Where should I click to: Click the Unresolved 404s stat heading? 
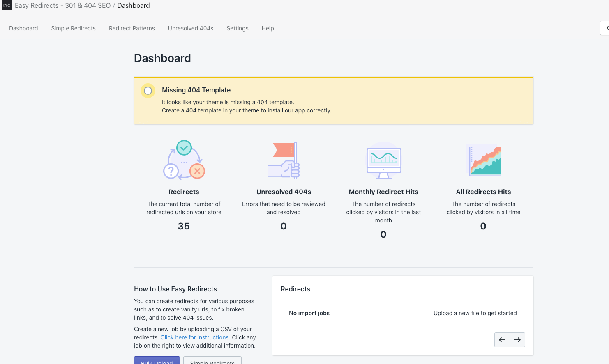tap(284, 192)
